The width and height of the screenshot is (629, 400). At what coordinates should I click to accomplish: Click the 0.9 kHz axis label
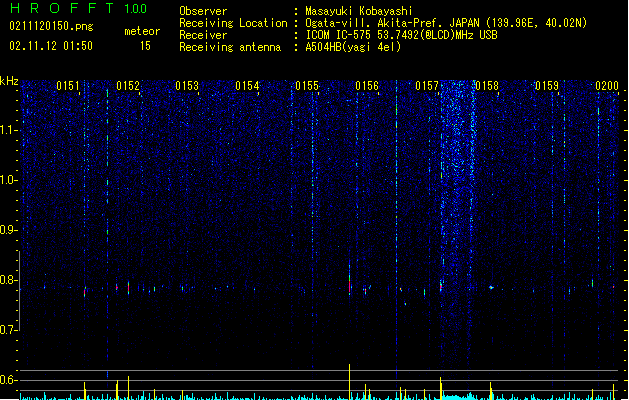[8, 230]
